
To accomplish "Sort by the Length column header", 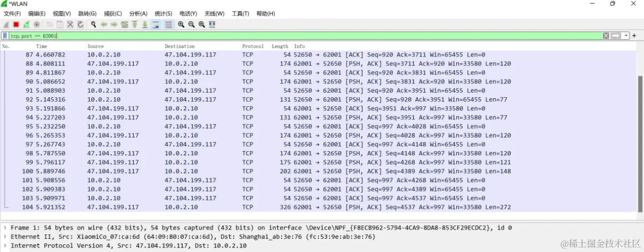I will click(281, 46).
